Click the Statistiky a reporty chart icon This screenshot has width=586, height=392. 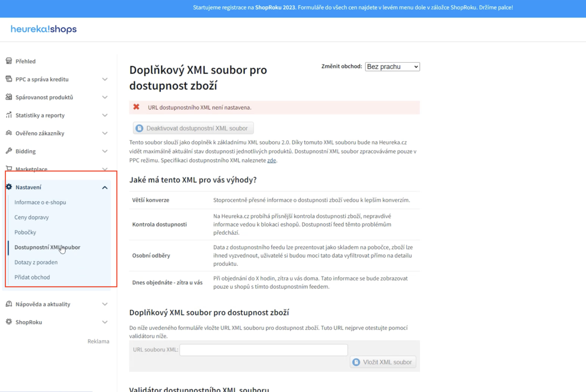pos(9,115)
